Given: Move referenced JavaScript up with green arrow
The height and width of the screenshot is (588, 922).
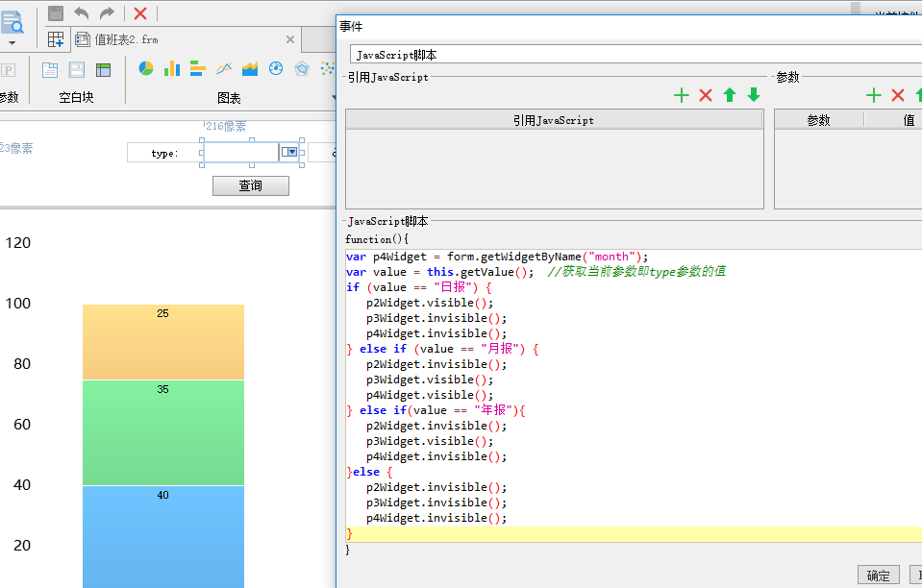Looking at the screenshot, I should click(x=730, y=95).
